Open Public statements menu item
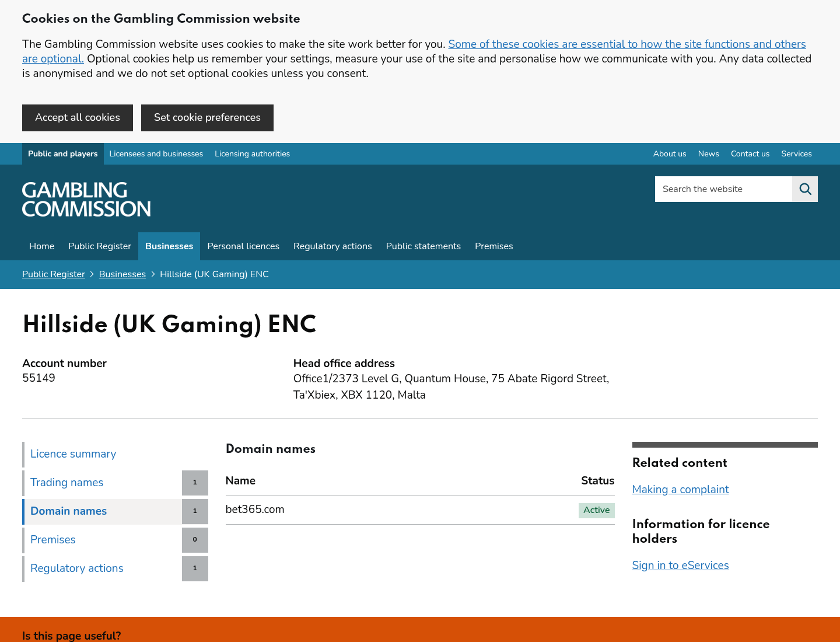 (x=423, y=246)
